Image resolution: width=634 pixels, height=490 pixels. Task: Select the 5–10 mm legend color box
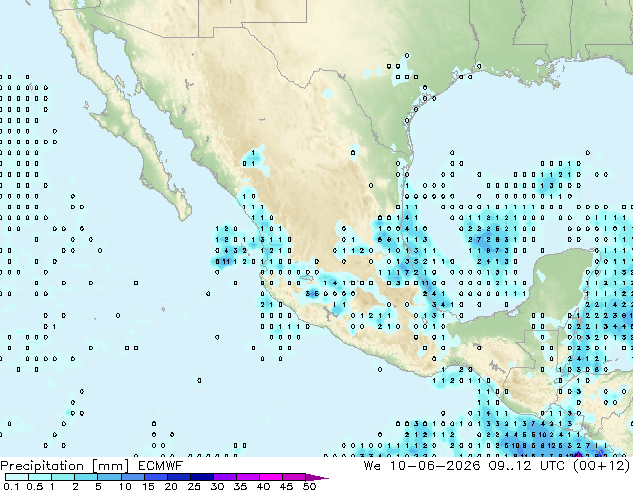[109, 477]
